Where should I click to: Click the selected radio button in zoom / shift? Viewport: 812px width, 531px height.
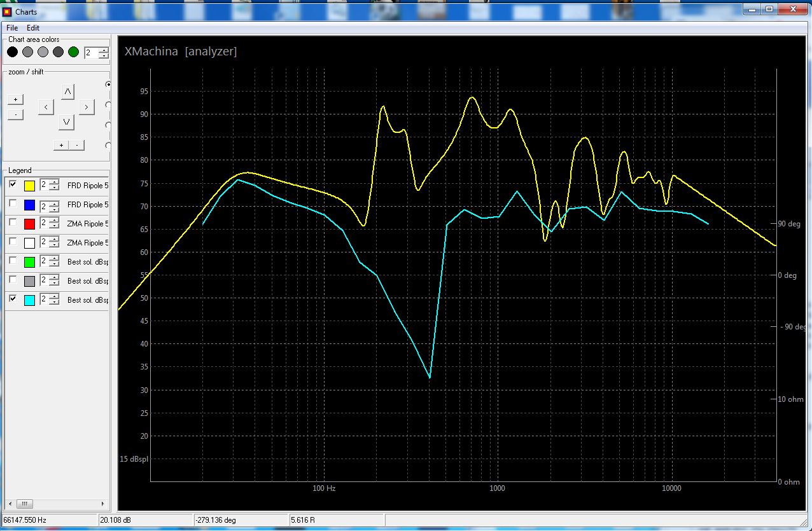point(108,84)
